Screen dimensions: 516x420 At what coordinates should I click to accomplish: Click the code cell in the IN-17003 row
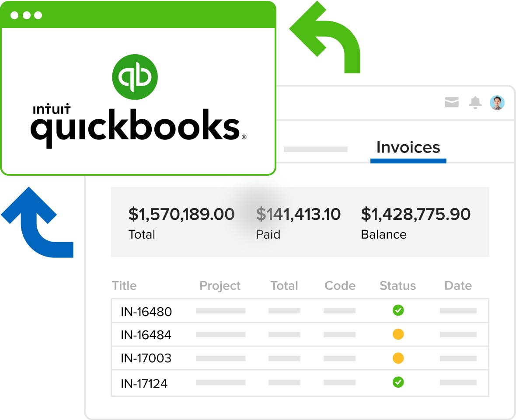339,358
